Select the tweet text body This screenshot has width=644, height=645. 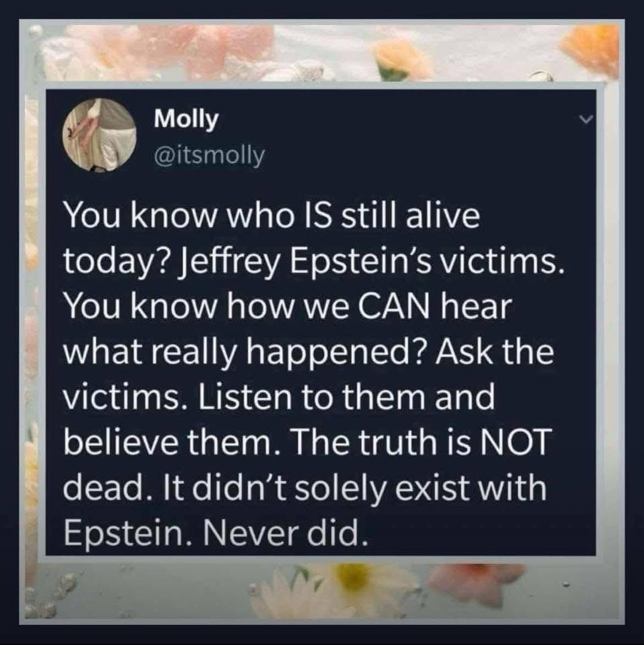(313, 375)
